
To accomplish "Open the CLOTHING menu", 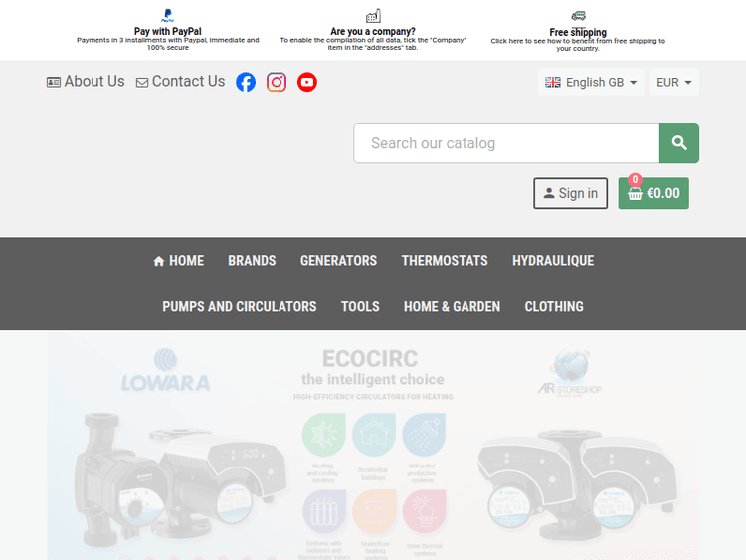I will tap(554, 307).
